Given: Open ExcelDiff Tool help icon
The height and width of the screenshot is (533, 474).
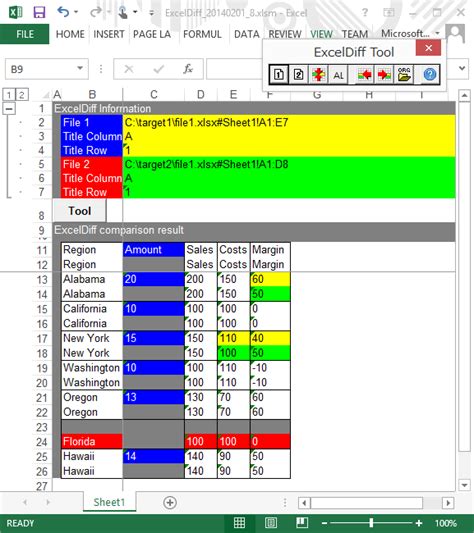Looking at the screenshot, I should pyautogui.click(x=430, y=74).
